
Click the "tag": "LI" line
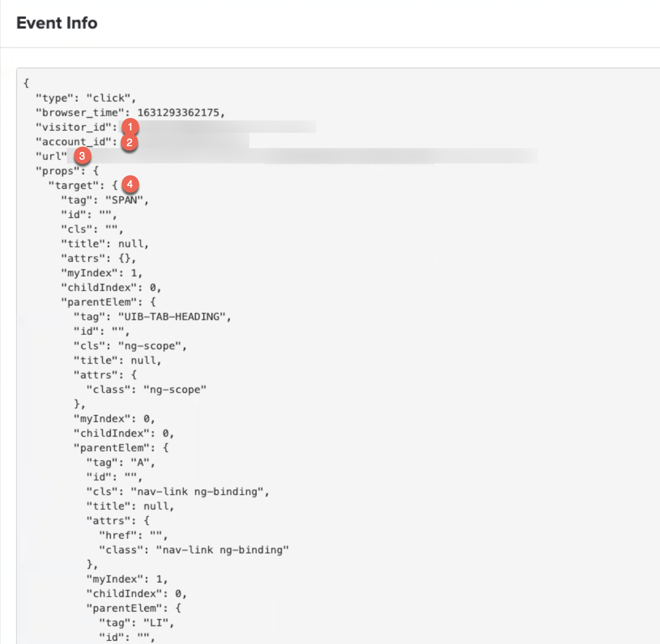tap(137, 623)
